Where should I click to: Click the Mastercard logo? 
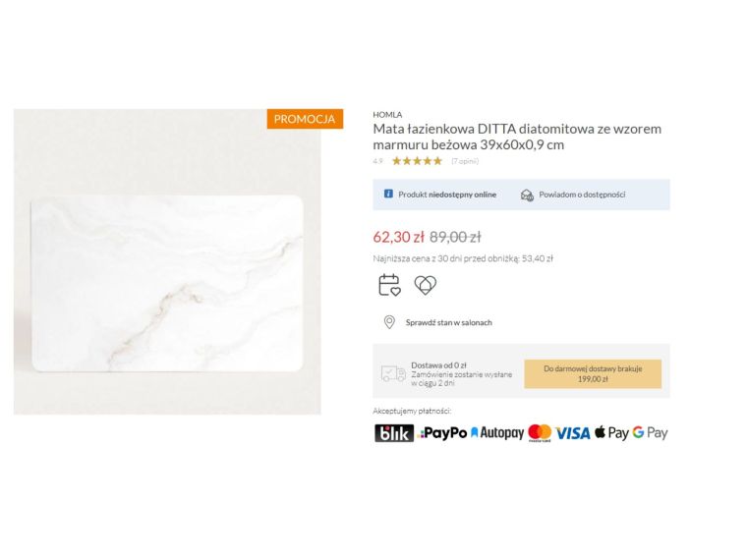tap(540, 433)
